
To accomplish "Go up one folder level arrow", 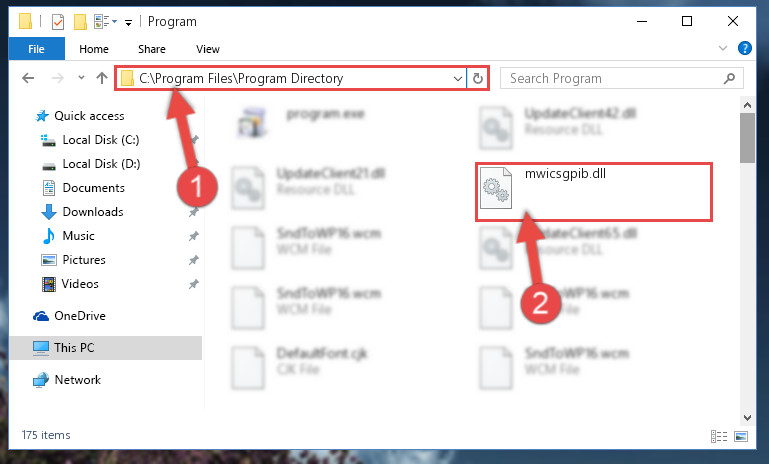I will [102, 78].
